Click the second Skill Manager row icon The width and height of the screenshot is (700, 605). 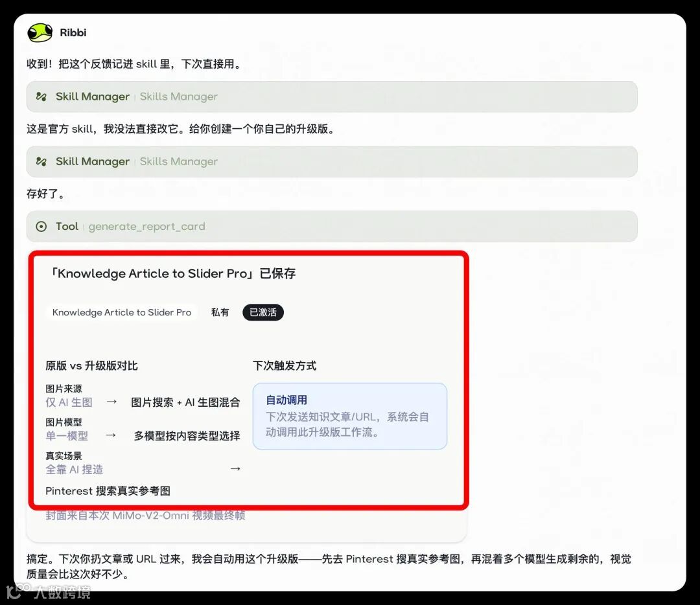[x=41, y=161]
